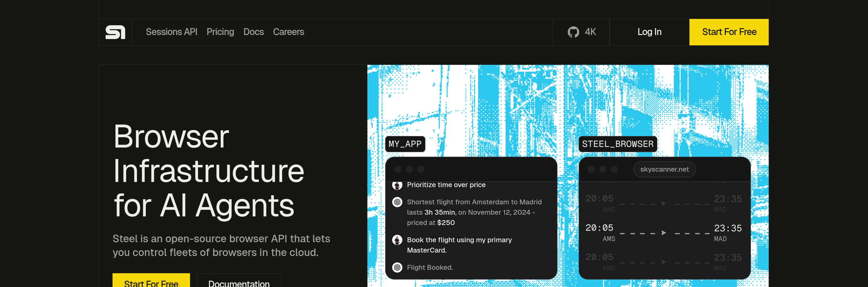Click the STEEL_BROWSER label tag
Screen dimensions: 868x287
(x=618, y=144)
